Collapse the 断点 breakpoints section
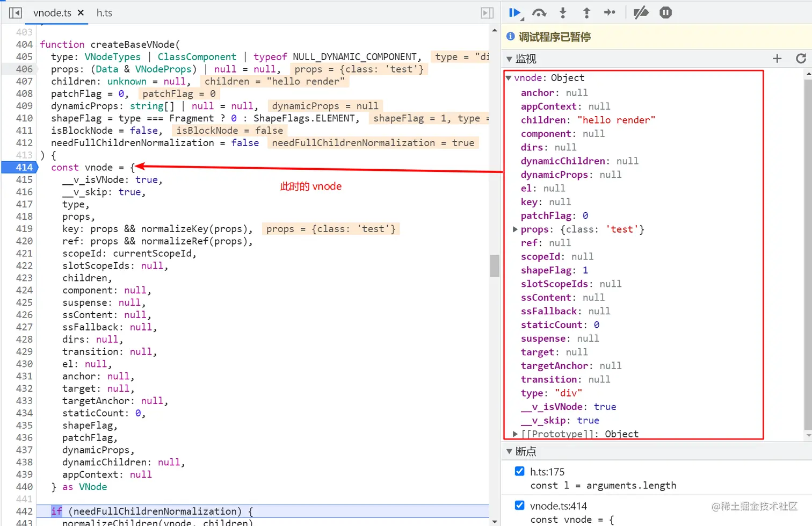The width and height of the screenshot is (812, 526). 510,451
